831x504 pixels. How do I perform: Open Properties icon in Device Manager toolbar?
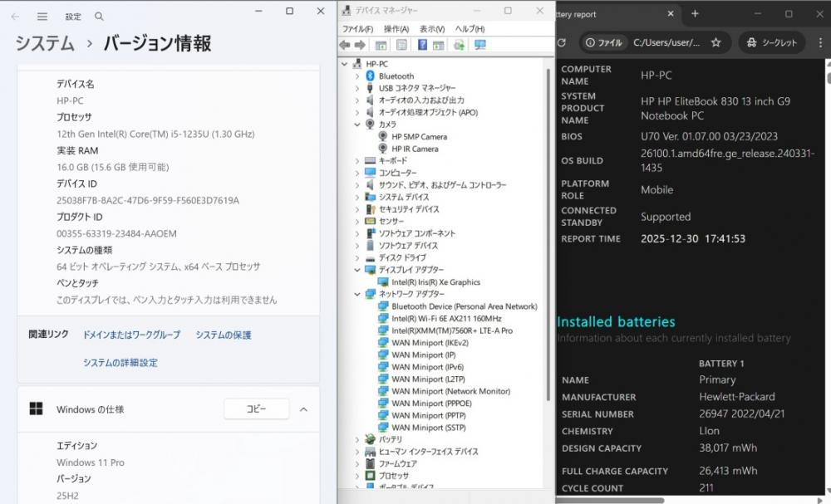pyautogui.click(x=401, y=46)
